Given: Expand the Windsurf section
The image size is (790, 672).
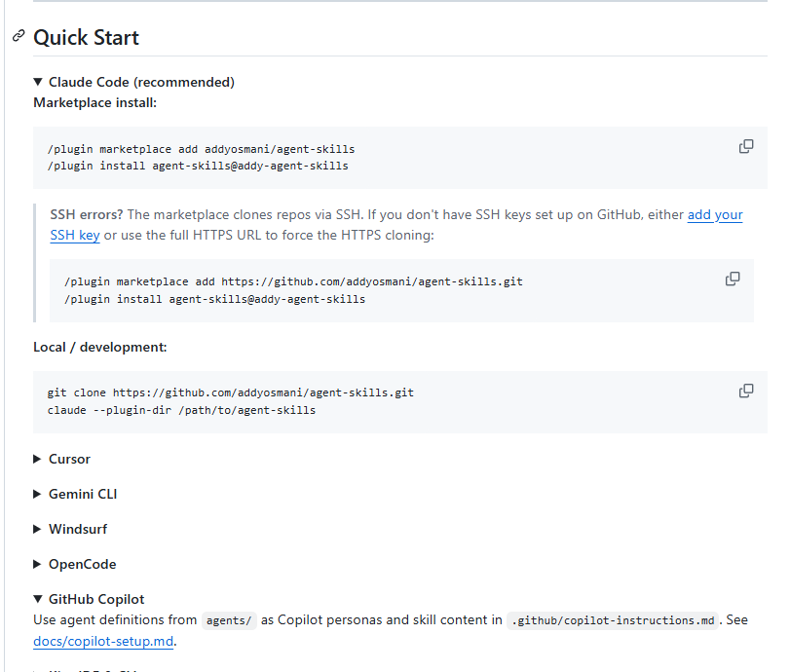Looking at the screenshot, I should 70,529.
